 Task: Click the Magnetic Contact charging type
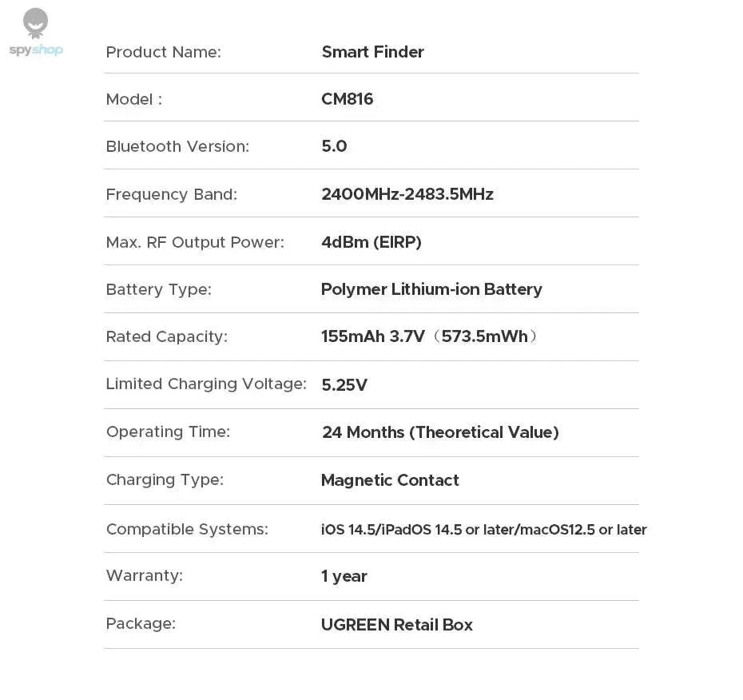[x=390, y=480]
